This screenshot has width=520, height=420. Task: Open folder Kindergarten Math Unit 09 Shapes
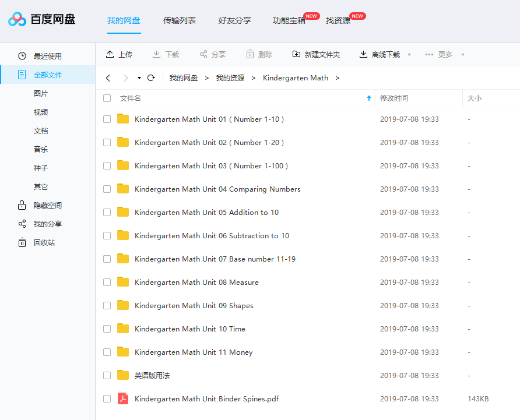click(x=194, y=306)
